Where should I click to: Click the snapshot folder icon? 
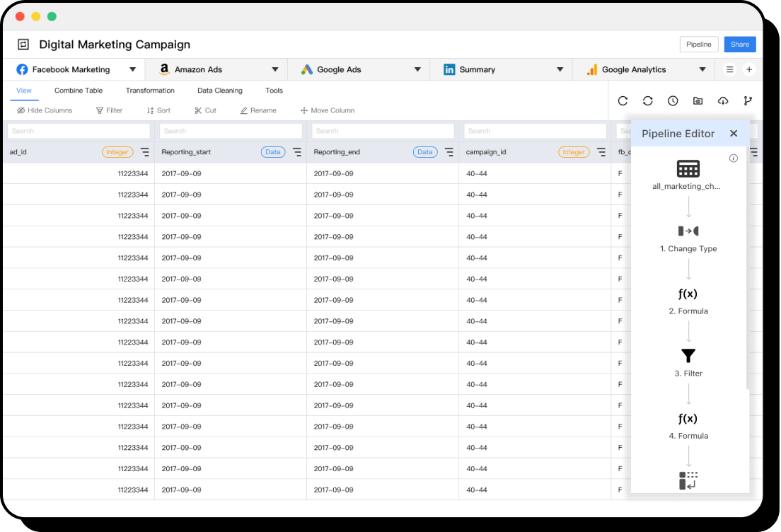pyautogui.click(x=698, y=101)
